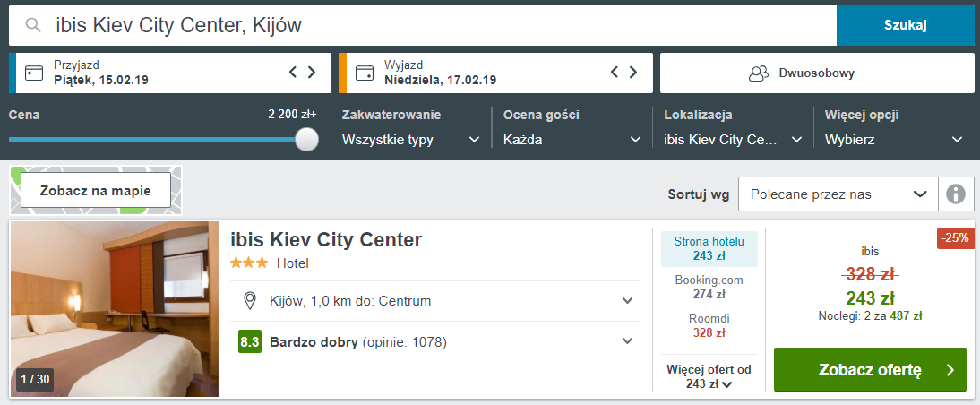Select Strona hotelu 243 zł offer
Screen dimensions: 980x405
click(709, 248)
